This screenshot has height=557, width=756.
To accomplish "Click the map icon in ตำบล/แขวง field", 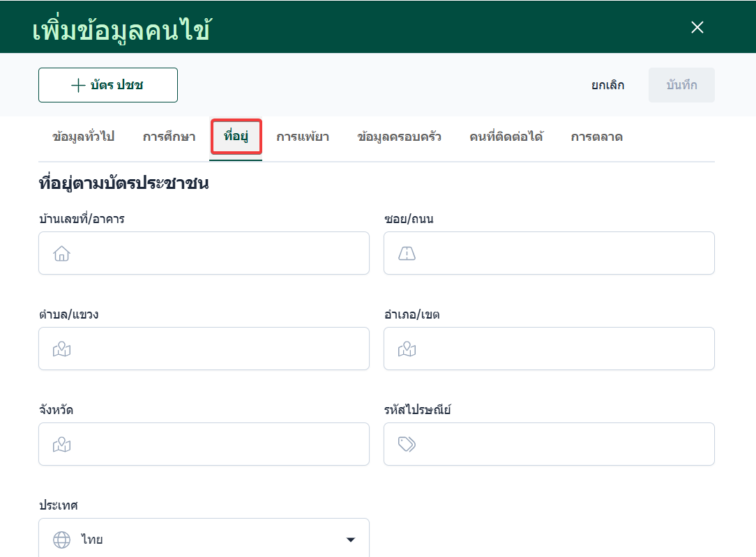I will 62,349.
